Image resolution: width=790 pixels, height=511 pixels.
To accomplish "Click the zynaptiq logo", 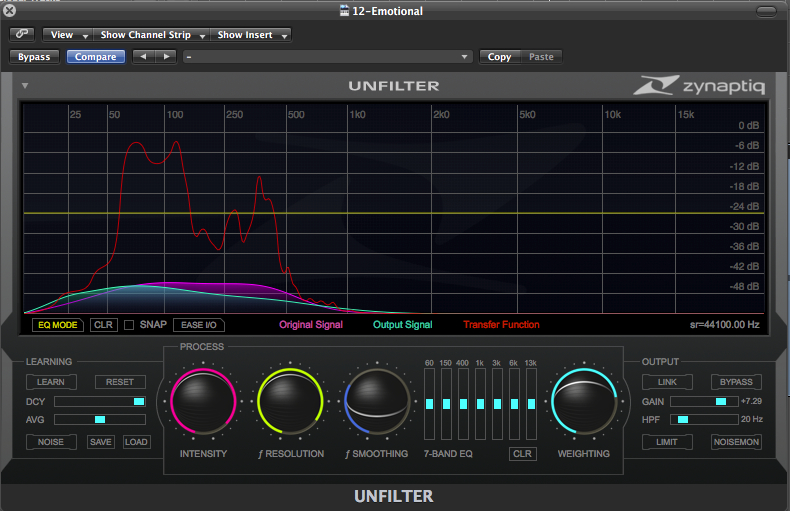I will pyautogui.click(x=699, y=86).
